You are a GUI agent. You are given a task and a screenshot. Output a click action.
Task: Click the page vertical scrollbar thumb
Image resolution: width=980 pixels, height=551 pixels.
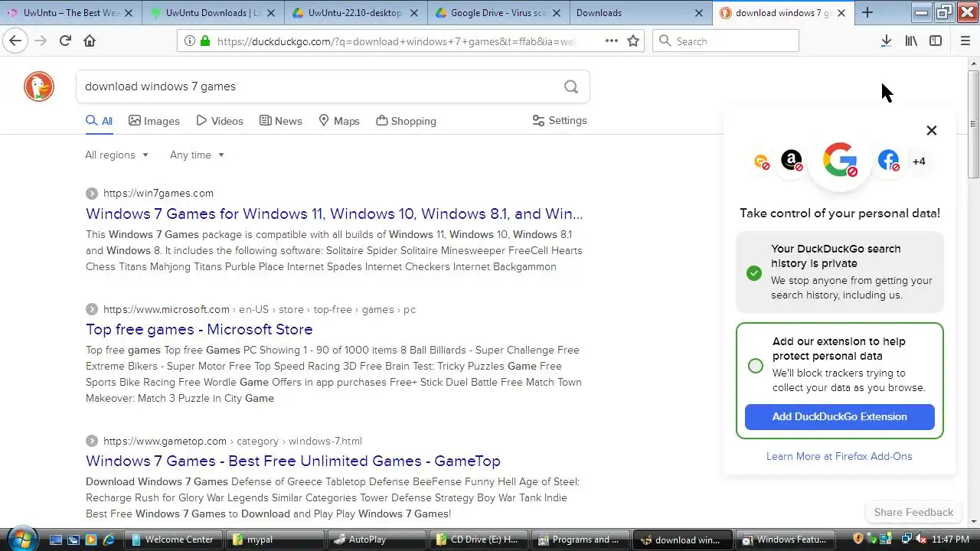tap(973, 125)
